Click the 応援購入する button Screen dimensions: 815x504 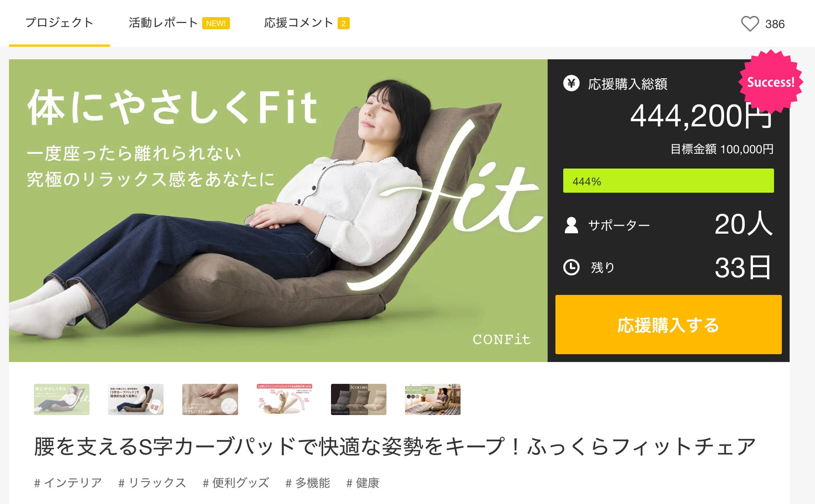click(668, 325)
